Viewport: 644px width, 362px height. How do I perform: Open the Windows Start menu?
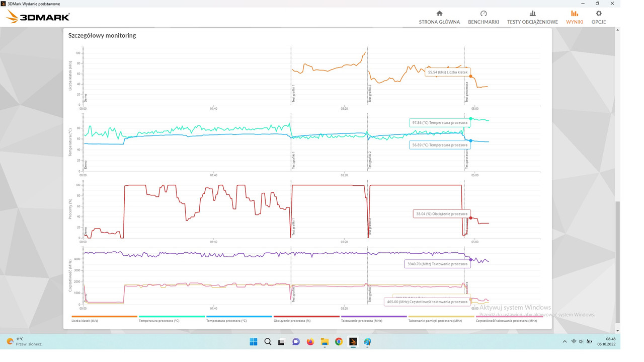point(254,342)
